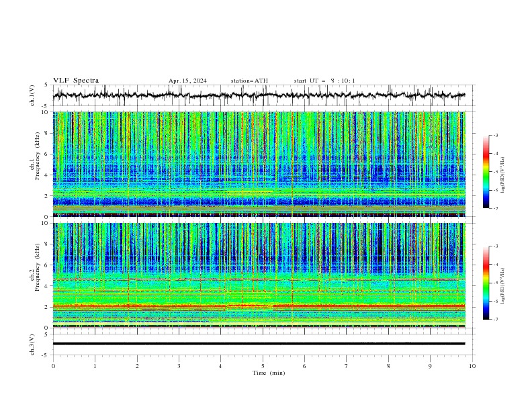This screenshot has width=532, height=411.
Task: Click the 'Time (min)' axis title
Action: [269, 373]
